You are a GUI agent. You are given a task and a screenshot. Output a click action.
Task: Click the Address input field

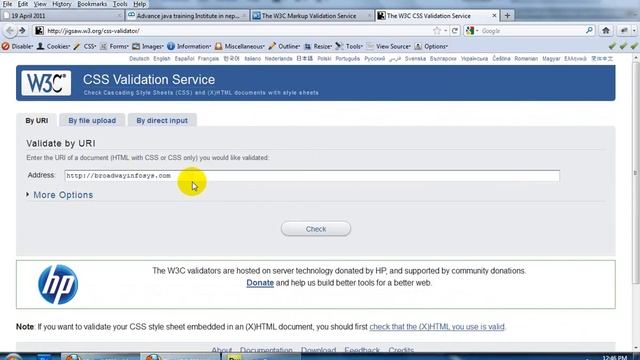tap(312, 176)
